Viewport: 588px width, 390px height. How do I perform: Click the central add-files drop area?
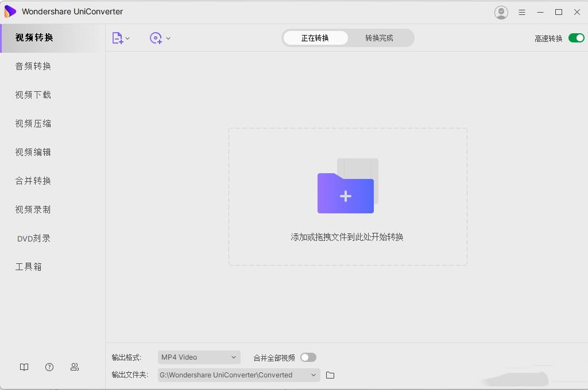pos(346,195)
